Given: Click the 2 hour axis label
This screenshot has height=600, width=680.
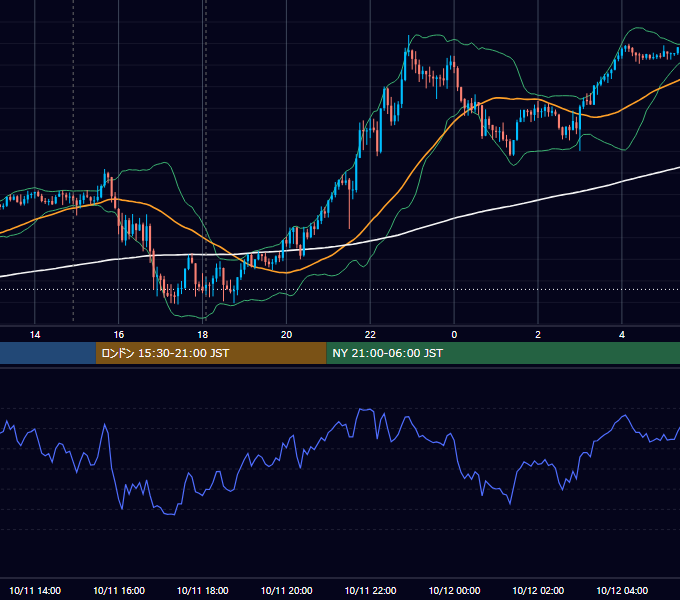Looking at the screenshot, I should (x=538, y=335).
